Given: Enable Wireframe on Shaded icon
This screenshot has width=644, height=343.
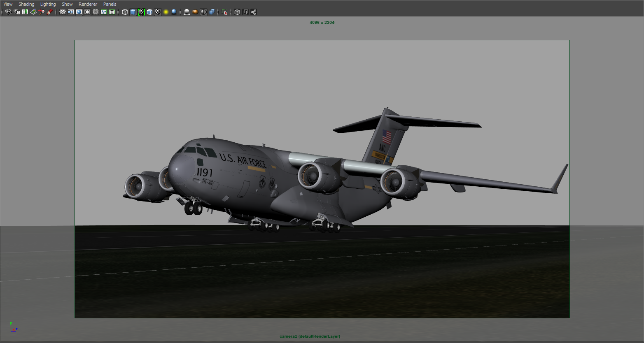Looking at the screenshot, I should tap(149, 12).
